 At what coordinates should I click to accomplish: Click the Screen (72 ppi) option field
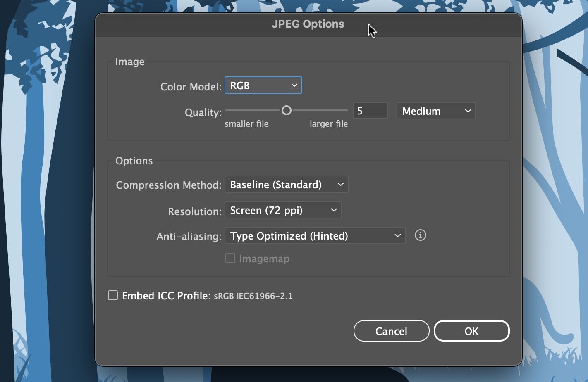pos(283,210)
